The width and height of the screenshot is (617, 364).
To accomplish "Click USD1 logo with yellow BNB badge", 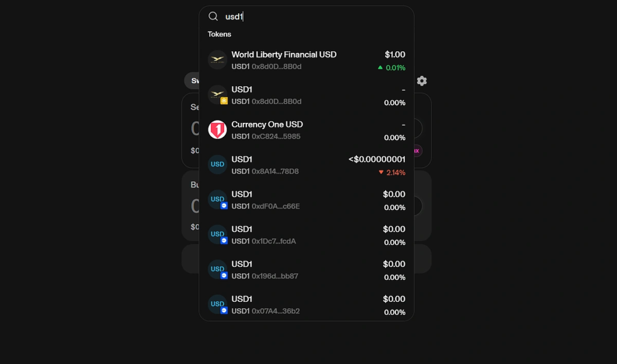I will (217, 95).
